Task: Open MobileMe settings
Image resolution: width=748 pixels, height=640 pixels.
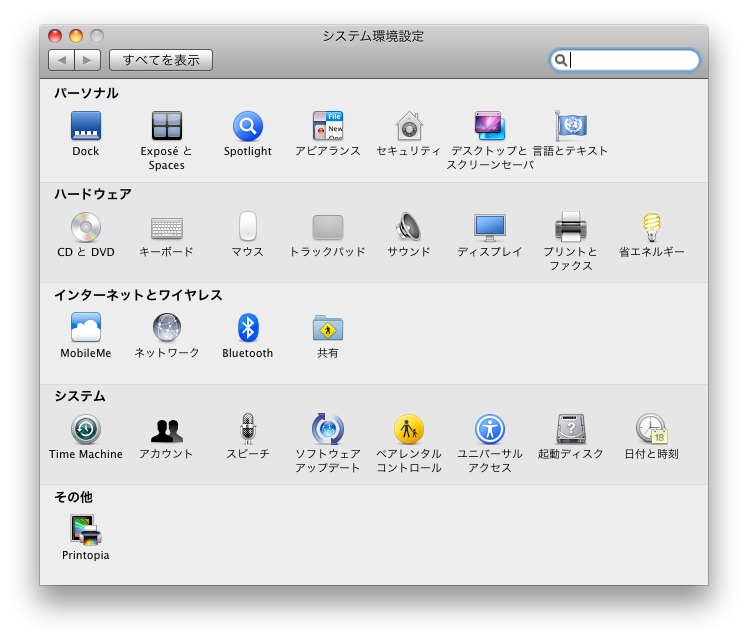Action: [86, 329]
